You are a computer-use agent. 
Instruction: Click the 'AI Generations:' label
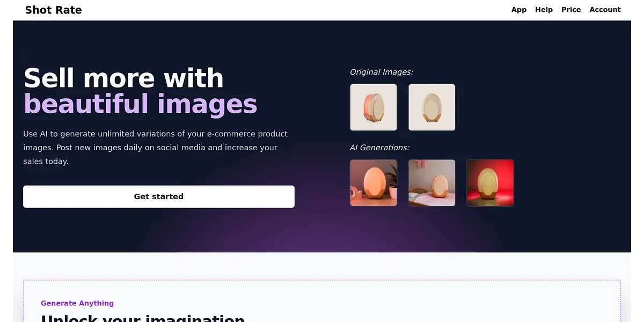pyautogui.click(x=379, y=148)
